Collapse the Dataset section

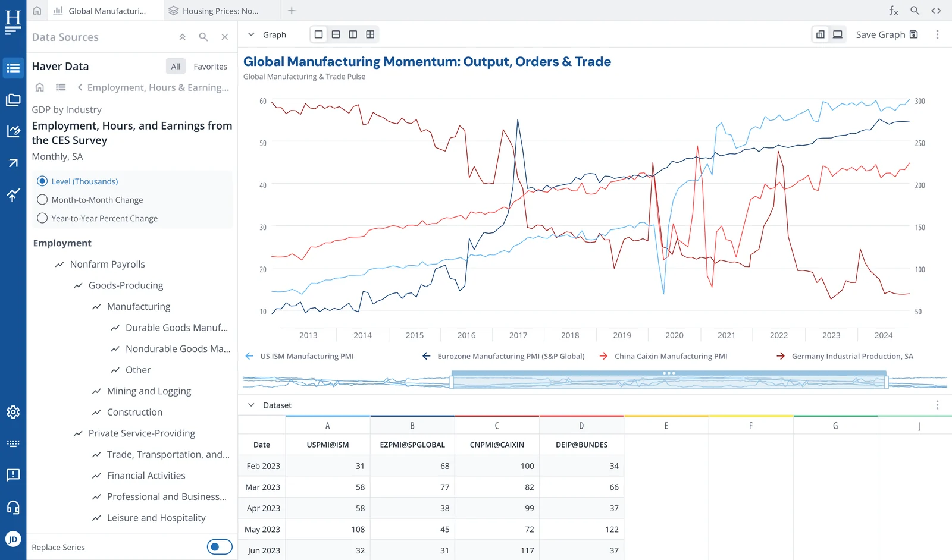[251, 405]
